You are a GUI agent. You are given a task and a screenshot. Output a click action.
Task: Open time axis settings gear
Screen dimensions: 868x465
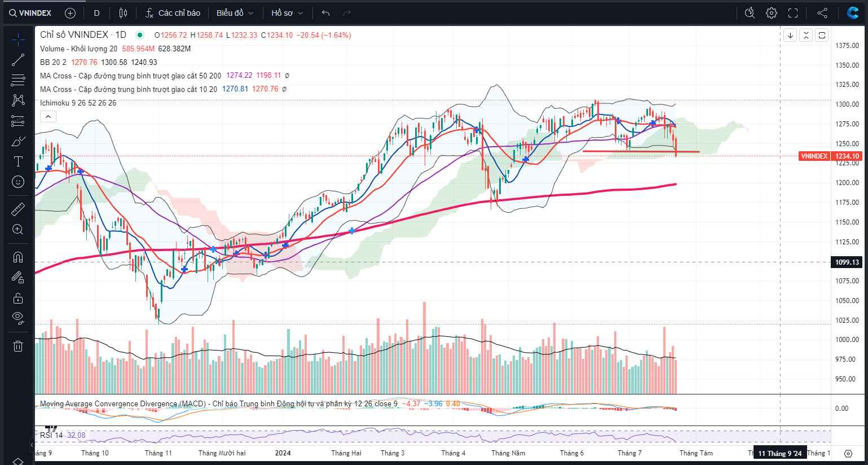tap(848, 453)
